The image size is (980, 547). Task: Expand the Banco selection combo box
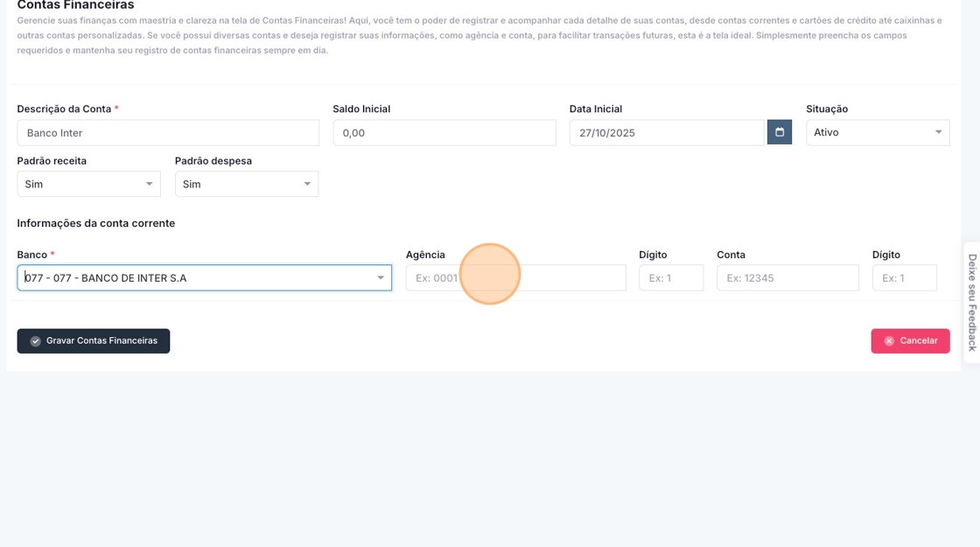coord(204,278)
